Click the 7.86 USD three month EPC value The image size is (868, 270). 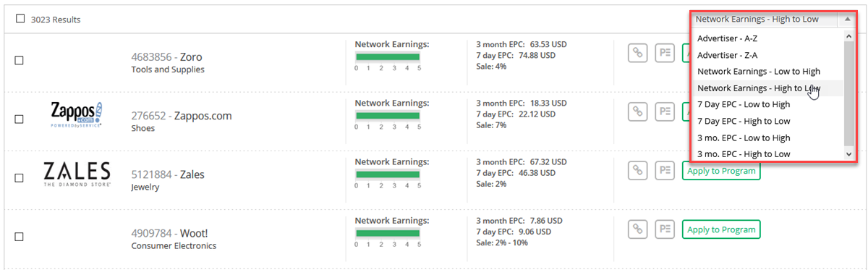(x=546, y=220)
